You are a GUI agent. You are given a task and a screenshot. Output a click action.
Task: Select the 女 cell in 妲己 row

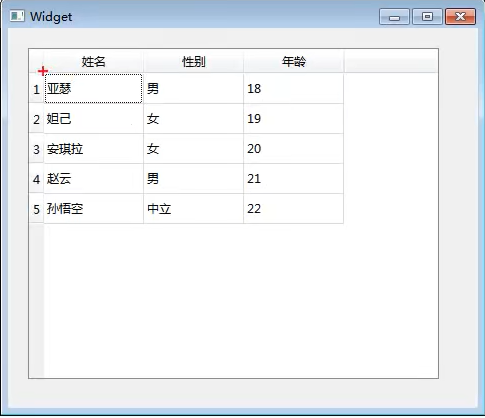coord(194,119)
